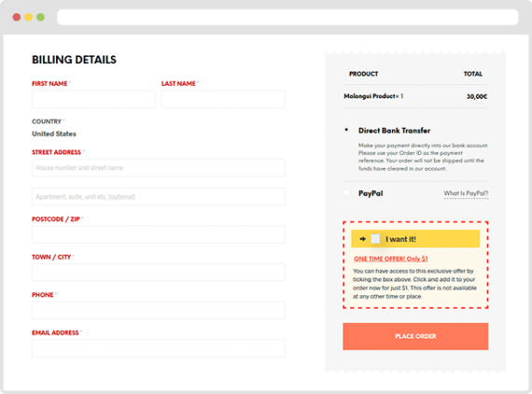This screenshot has width=532, height=394.
Task: Select the Postcode / ZIP input box
Action: (x=159, y=235)
